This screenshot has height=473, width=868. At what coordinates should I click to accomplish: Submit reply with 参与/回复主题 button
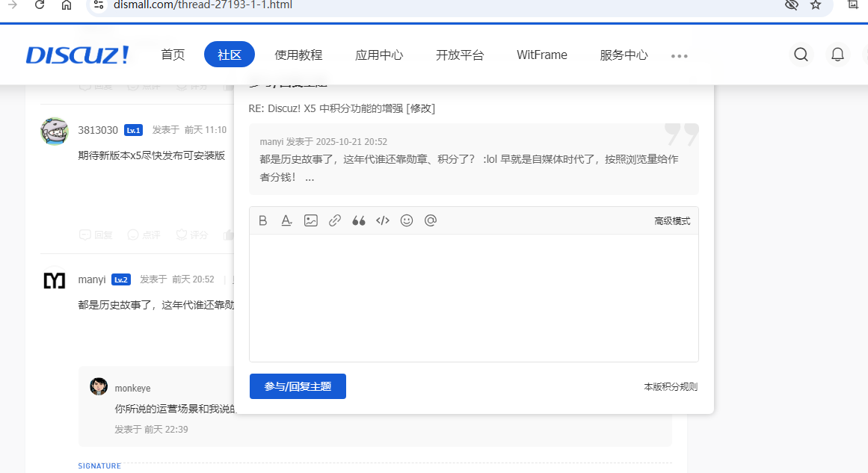tap(298, 386)
